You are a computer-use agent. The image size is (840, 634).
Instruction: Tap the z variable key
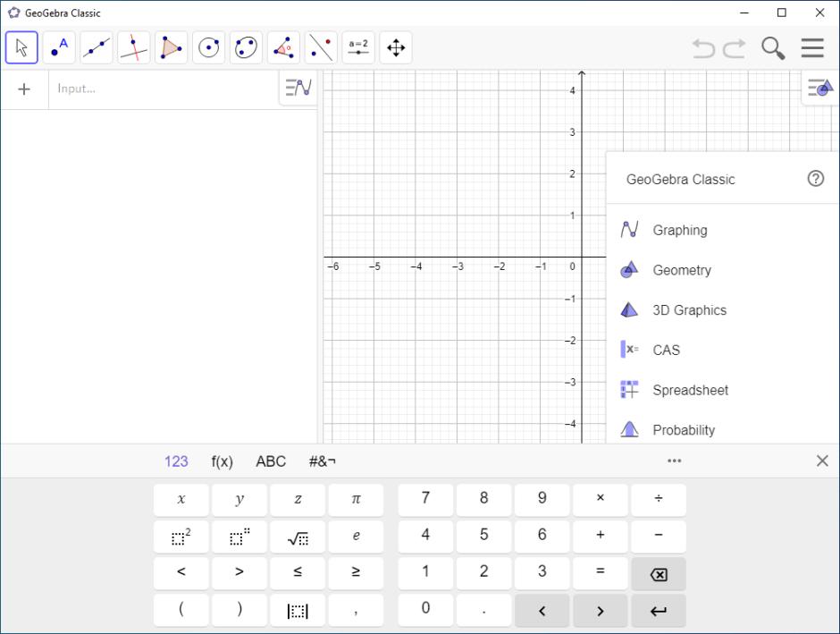pos(298,500)
